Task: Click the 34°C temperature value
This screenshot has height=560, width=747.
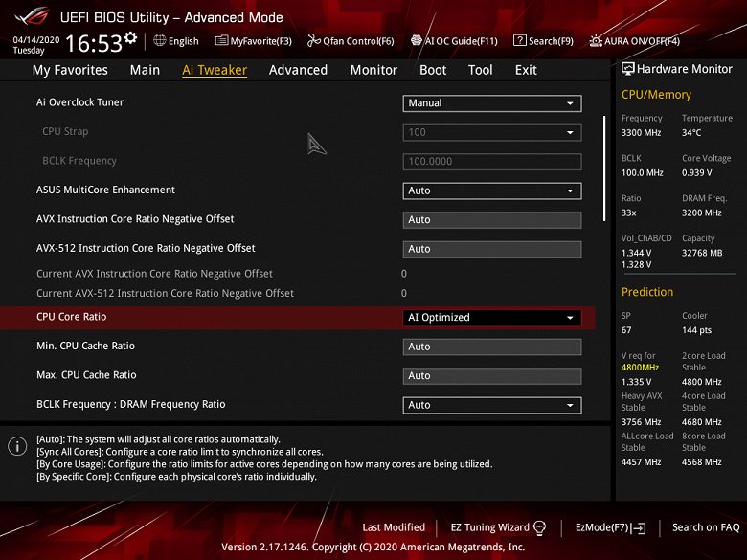Action: 691,133
